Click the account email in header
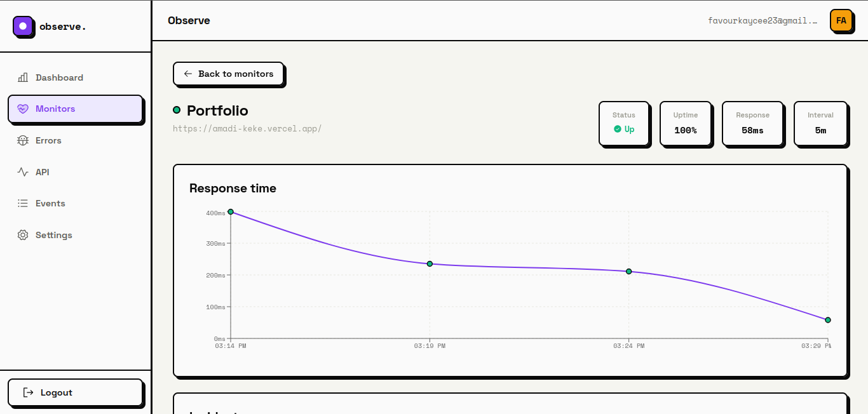Image resolution: width=868 pixels, height=414 pixels. point(763,21)
